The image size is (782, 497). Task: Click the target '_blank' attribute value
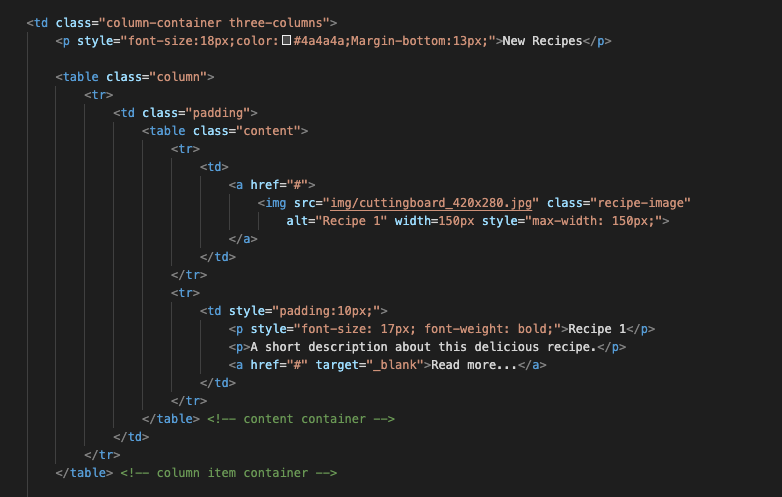pos(394,365)
